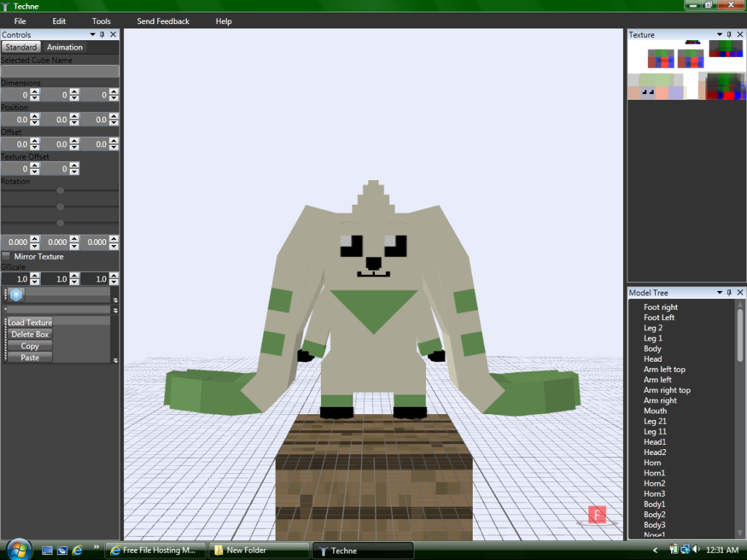Click the Show Desktop quick launch icon
Viewport: 747px width, 560px height.
click(47, 551)
